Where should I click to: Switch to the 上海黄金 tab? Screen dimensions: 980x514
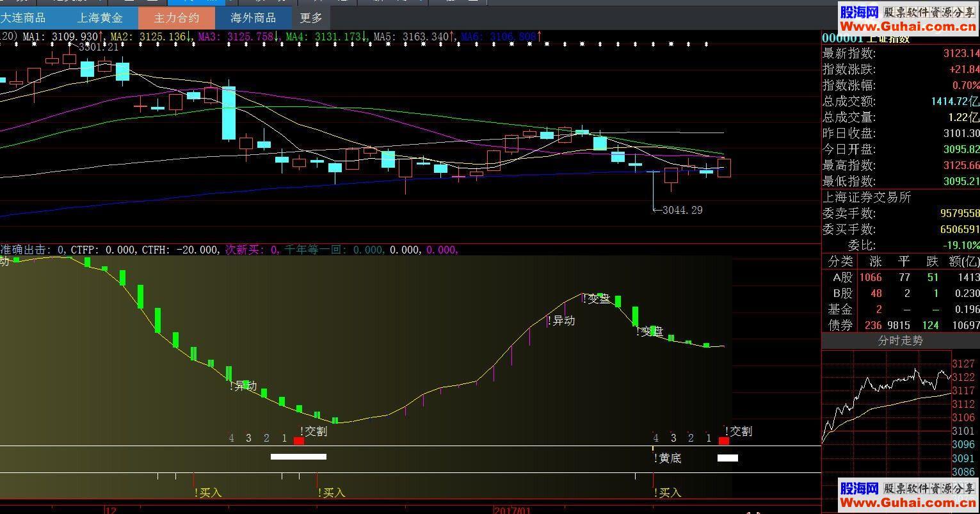[99, 18]
